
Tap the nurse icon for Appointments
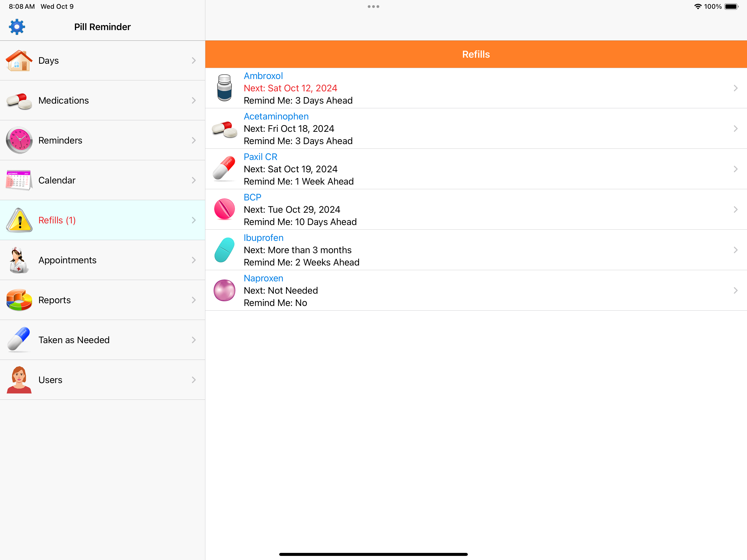click(x=19, y=260)
